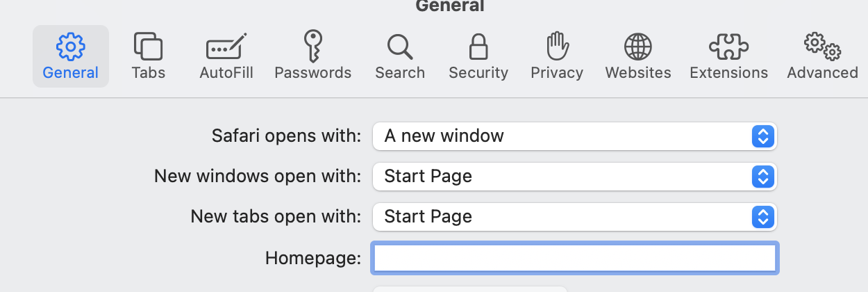Switch to the AutoFill pencil icon
868x292 pixels.
point(226,47)
